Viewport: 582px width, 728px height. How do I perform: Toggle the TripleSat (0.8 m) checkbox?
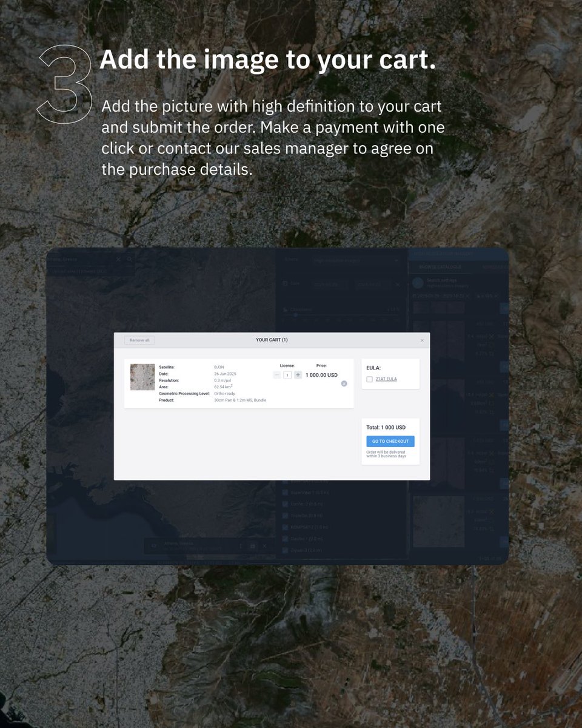(286, 516)
